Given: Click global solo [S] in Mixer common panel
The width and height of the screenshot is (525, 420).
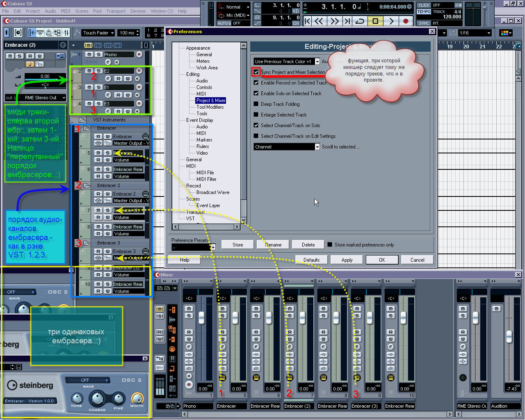Looking at the screenshot, I should pos(160,316).
